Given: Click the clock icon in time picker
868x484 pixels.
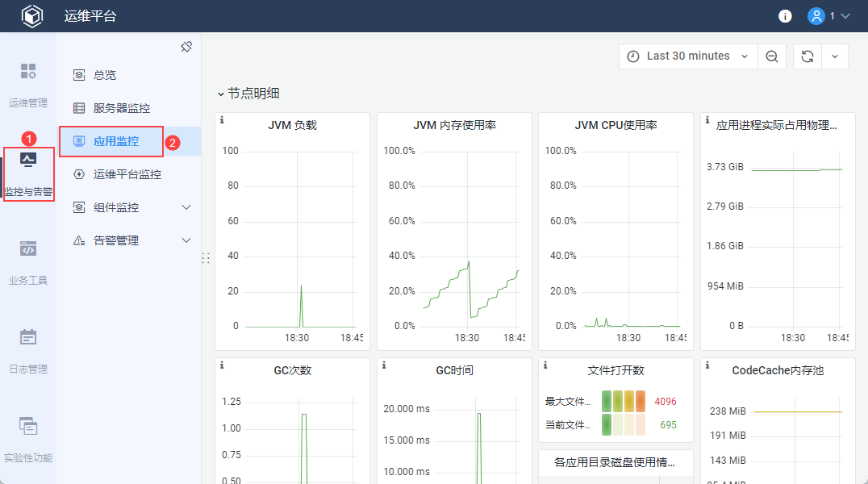Looking at the screenshot, I should pos(633,56).
